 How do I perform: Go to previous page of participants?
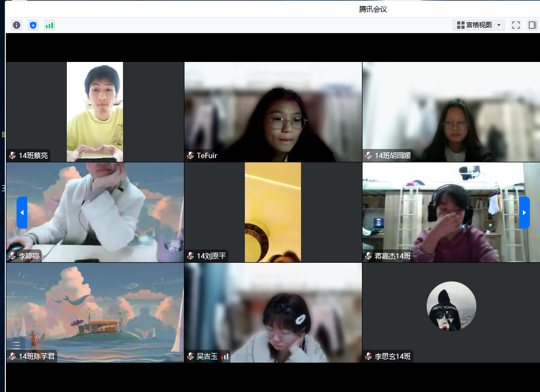click(x=22, y=212)
